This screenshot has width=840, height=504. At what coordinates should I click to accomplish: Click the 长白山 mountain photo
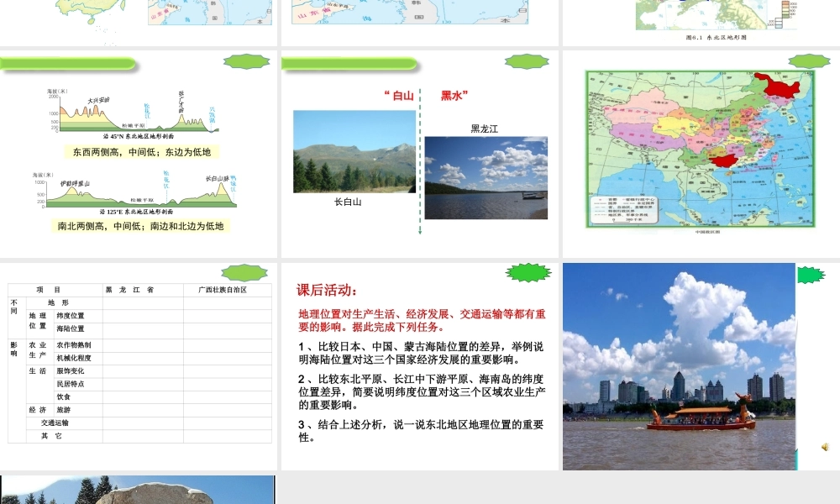coord(354,151)
